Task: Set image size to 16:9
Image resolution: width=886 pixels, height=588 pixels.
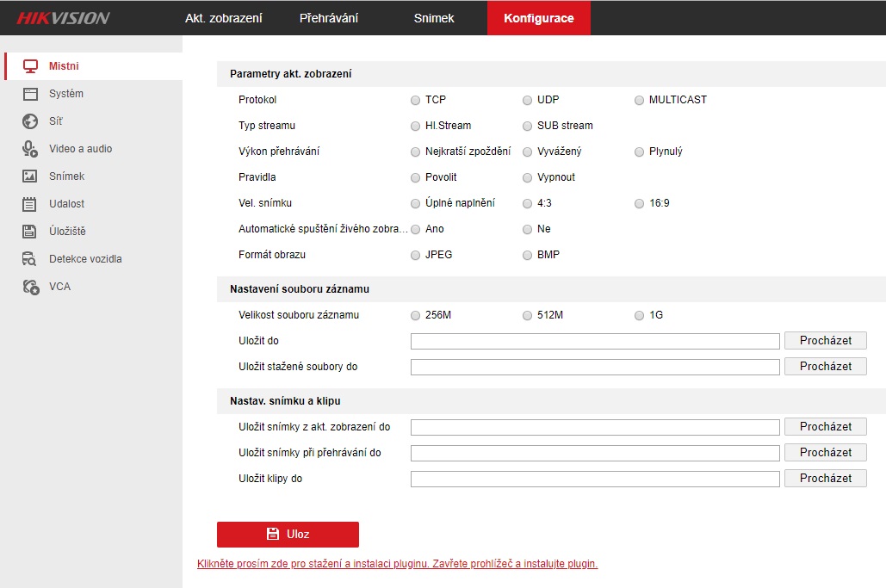Action: point(639,203)
